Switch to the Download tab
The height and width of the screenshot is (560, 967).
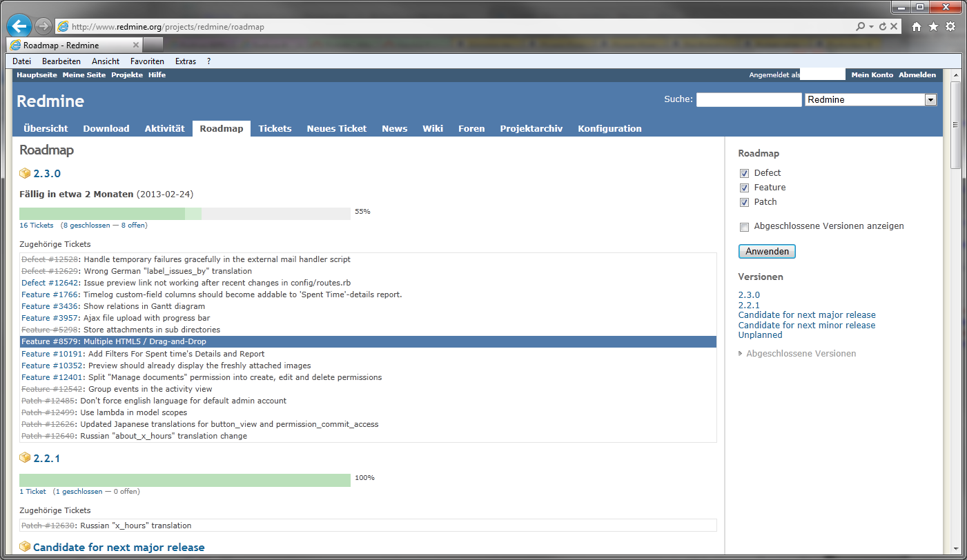click(106, 128)
